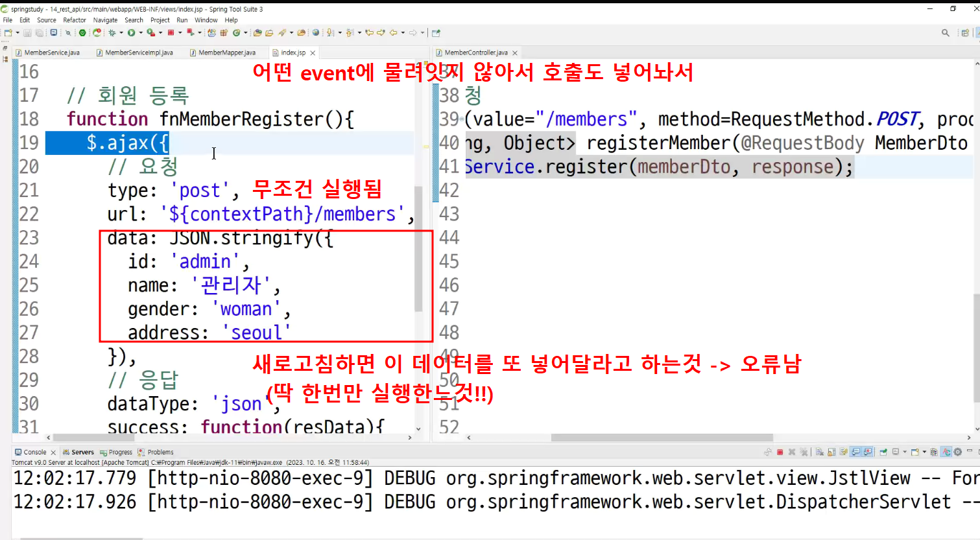Click the Remove Launch X icon in Console toolbar
This screenshot has height=540, width=980.
pos(792,452)
